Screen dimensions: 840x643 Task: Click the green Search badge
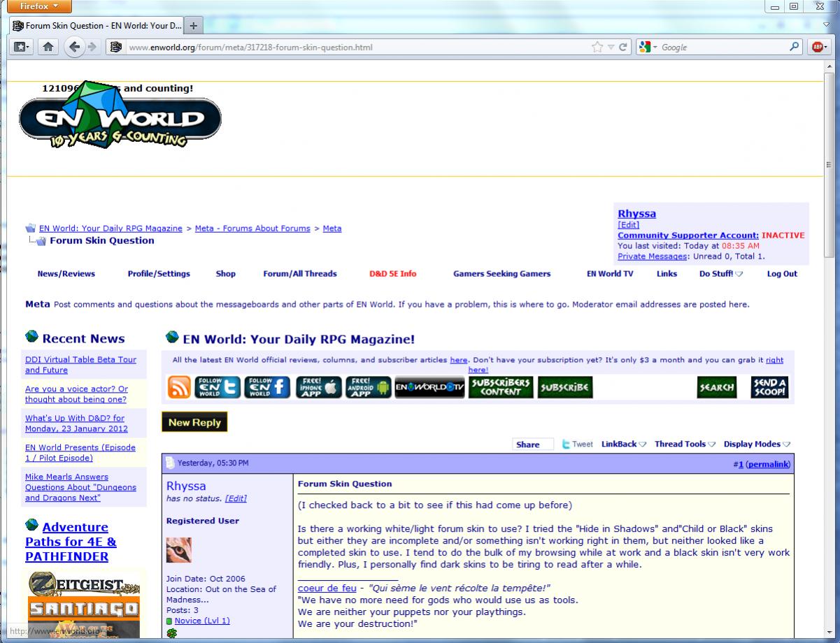click(717, 387)
